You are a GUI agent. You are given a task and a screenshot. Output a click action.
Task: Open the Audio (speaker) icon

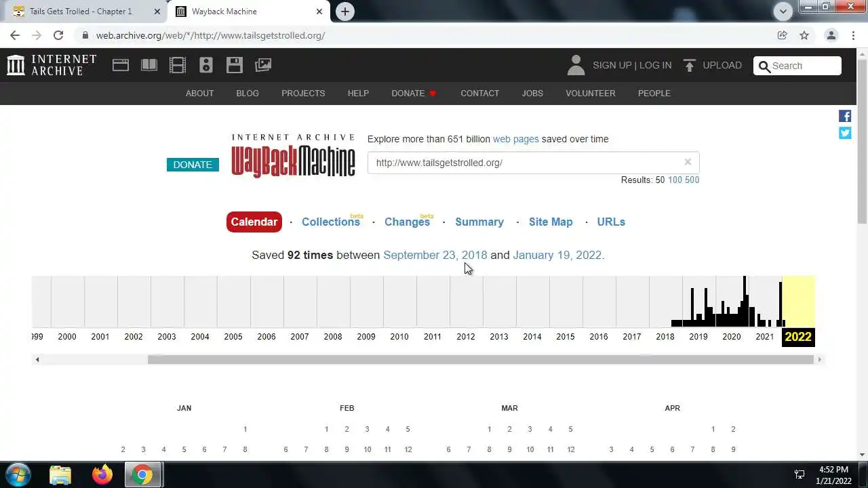[206, 65]
